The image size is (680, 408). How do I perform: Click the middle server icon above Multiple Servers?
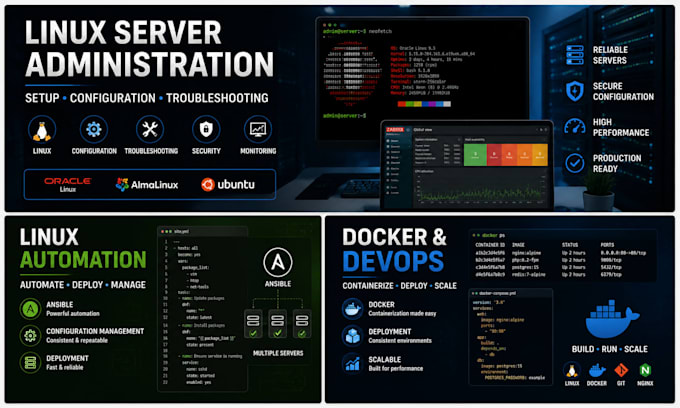[x=278, y=324]
